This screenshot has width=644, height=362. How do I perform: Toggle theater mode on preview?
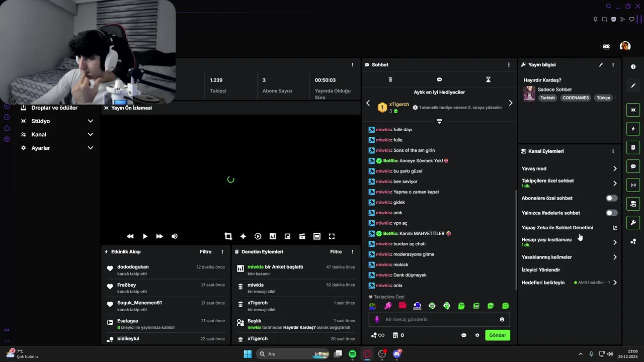pos(317,236)
